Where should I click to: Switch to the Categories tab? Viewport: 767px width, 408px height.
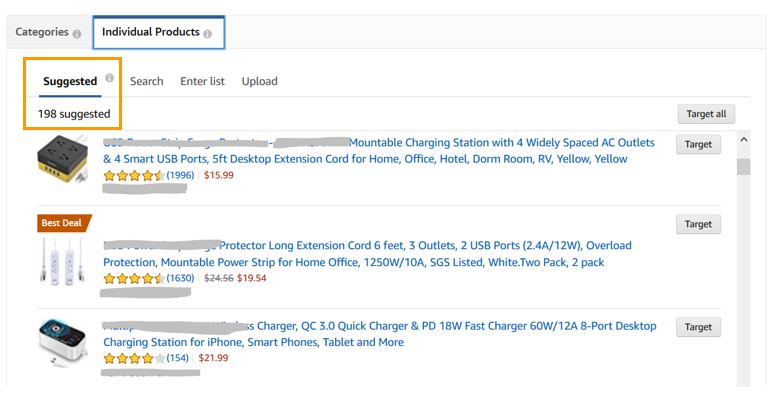pyautogui.click(x=41, y=32)
